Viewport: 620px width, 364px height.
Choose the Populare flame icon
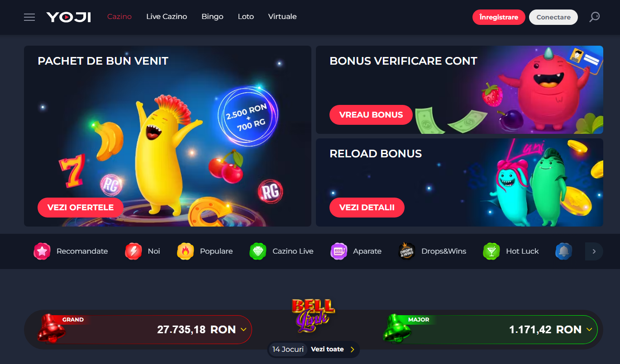click(186, 251)
